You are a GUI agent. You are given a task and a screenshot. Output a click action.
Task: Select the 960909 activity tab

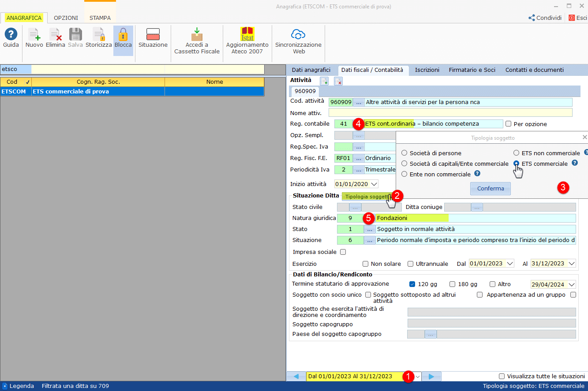pyautogui.click(x=305, y=91)
